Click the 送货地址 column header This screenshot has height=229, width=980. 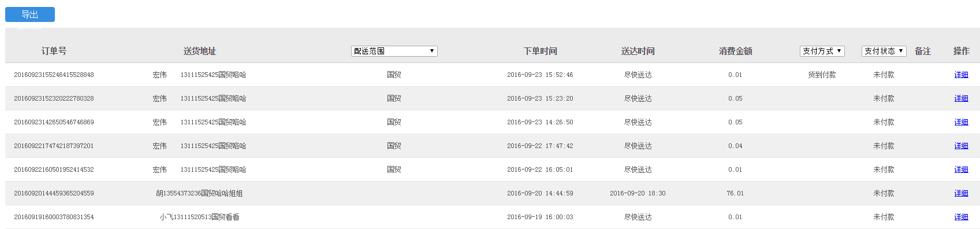point(199,51)
